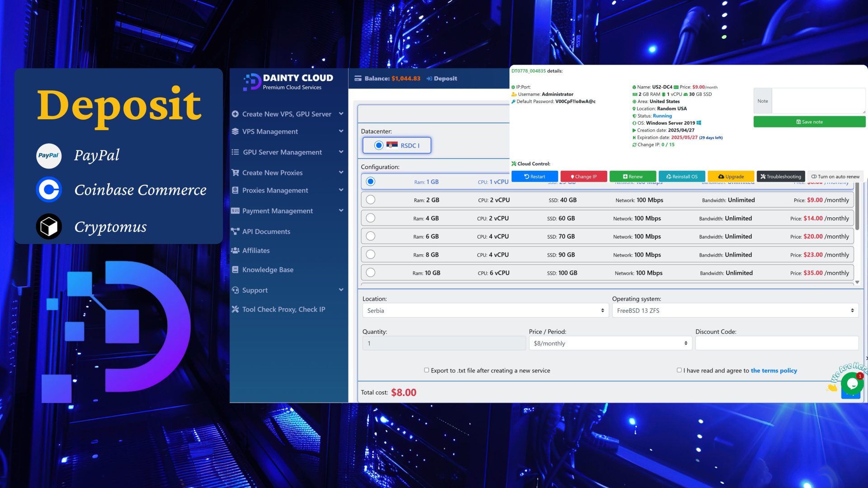Expand Support menu chevron

coord(341,290)
